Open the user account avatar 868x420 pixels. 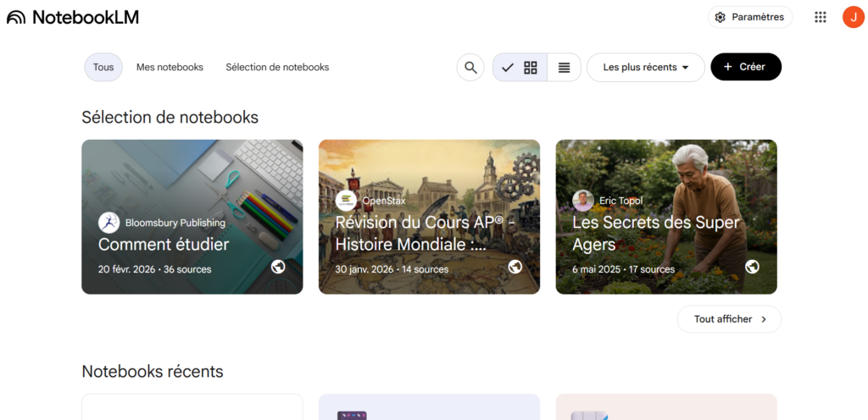tap(853, 17)
